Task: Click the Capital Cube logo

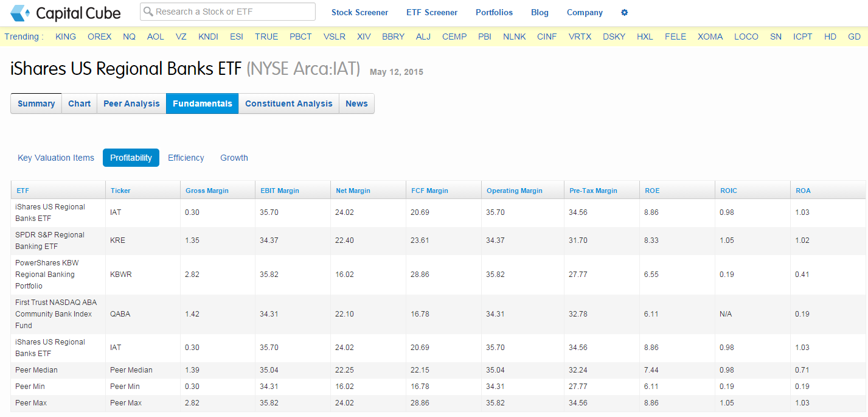Action: pos(66,13)
